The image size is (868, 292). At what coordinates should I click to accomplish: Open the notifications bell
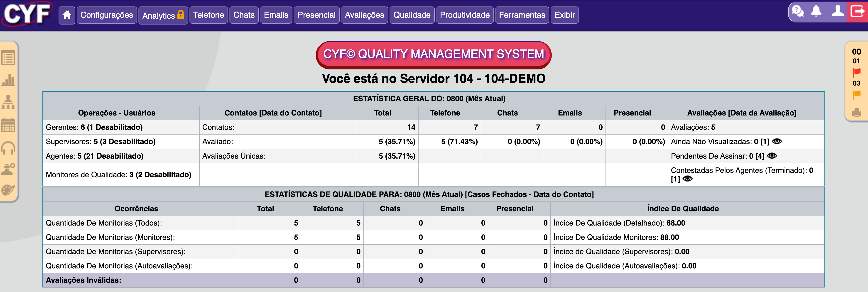816,11
